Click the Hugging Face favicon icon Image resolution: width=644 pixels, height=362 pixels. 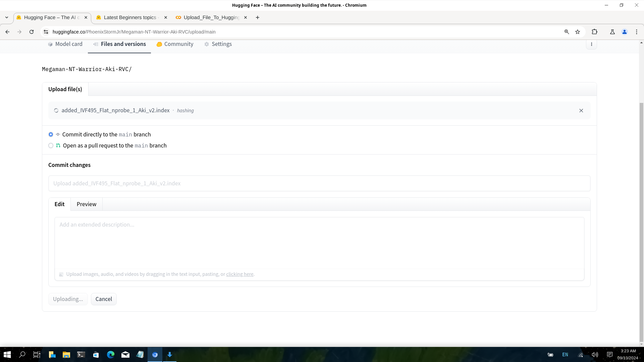18,18
